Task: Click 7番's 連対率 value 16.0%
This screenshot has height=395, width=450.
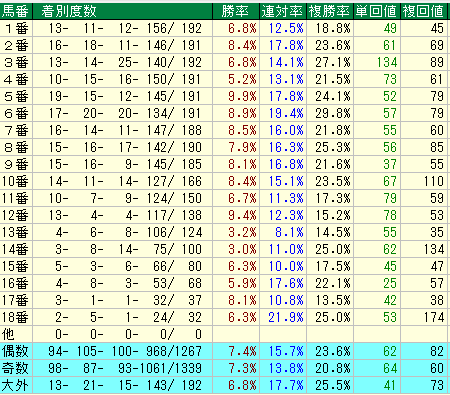Action: 286,130
